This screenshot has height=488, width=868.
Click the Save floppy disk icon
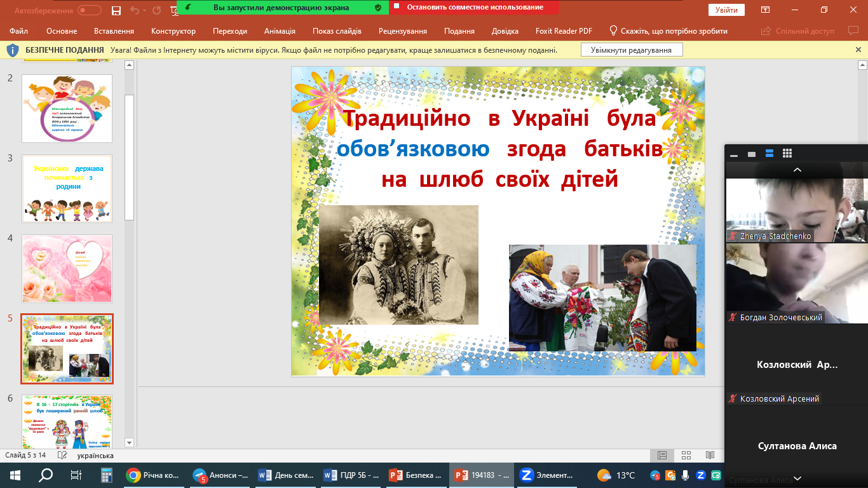tap(116, 10)
